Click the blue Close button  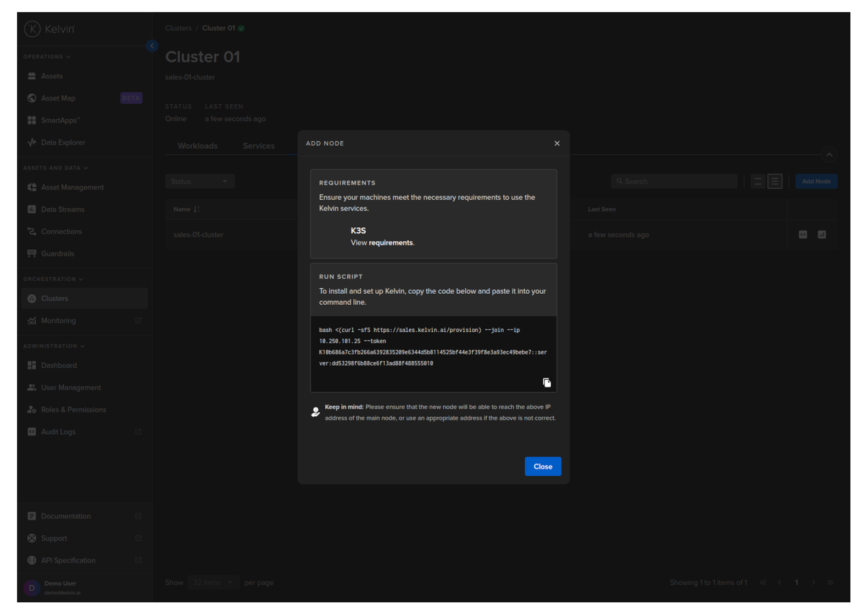[542, 466]
